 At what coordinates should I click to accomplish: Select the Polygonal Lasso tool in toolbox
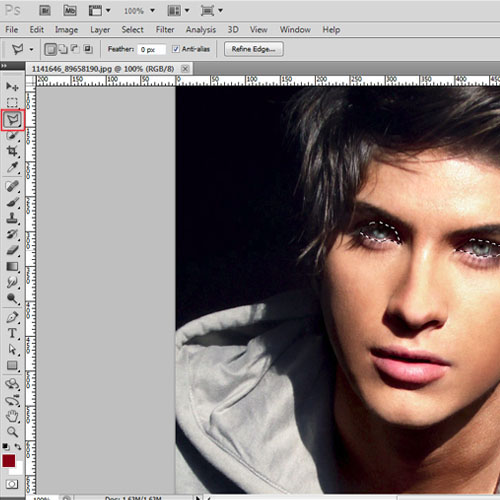click(13, 119)
